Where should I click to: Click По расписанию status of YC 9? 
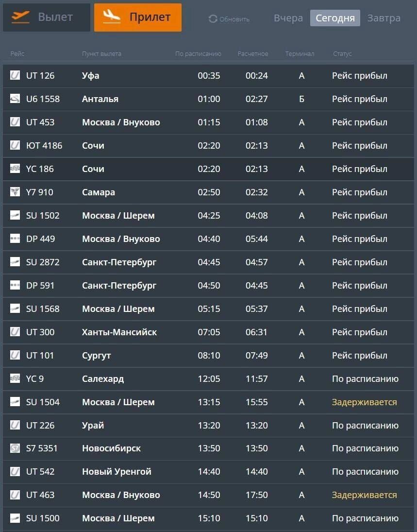(x=365, y=379)
